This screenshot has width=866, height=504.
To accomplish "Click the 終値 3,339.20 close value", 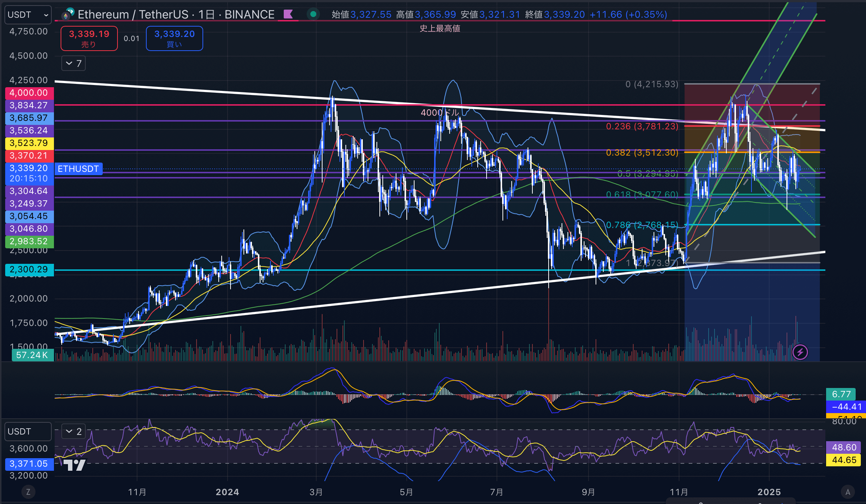I will tap(555, 14).
